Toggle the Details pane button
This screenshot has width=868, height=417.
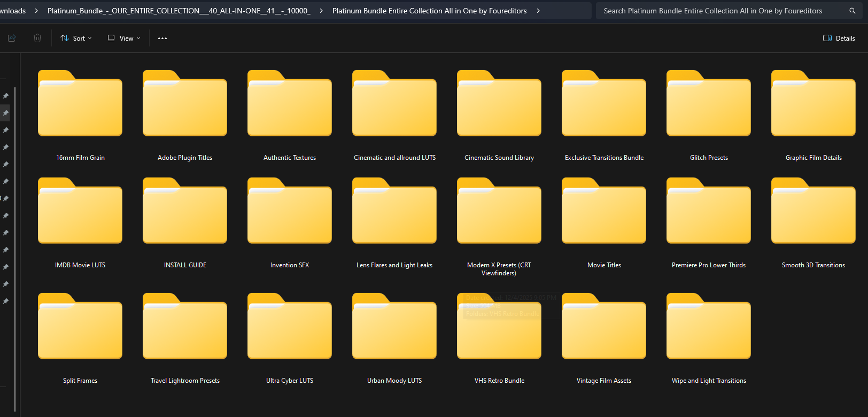tap(839, 38)
